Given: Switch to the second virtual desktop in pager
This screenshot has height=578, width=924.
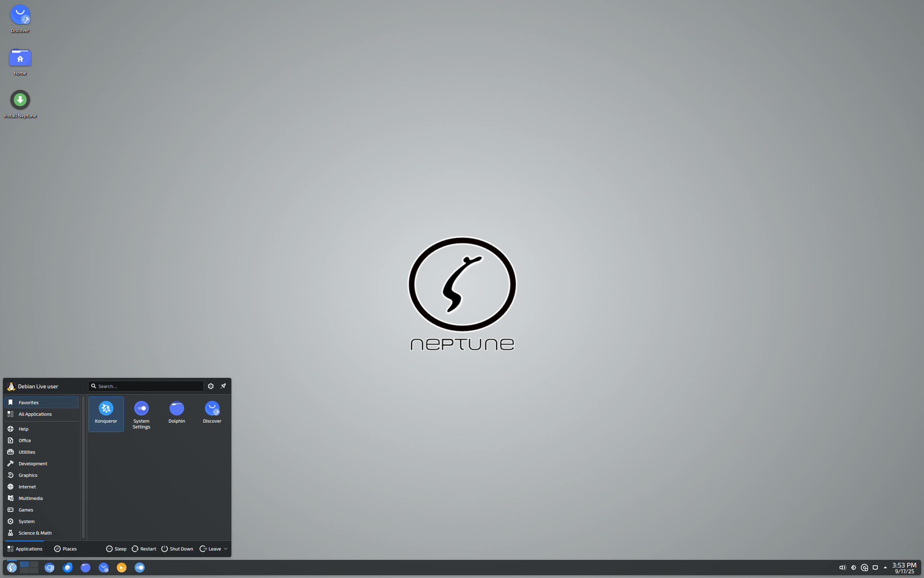Looking at the screenshot, I should [34, 564].
